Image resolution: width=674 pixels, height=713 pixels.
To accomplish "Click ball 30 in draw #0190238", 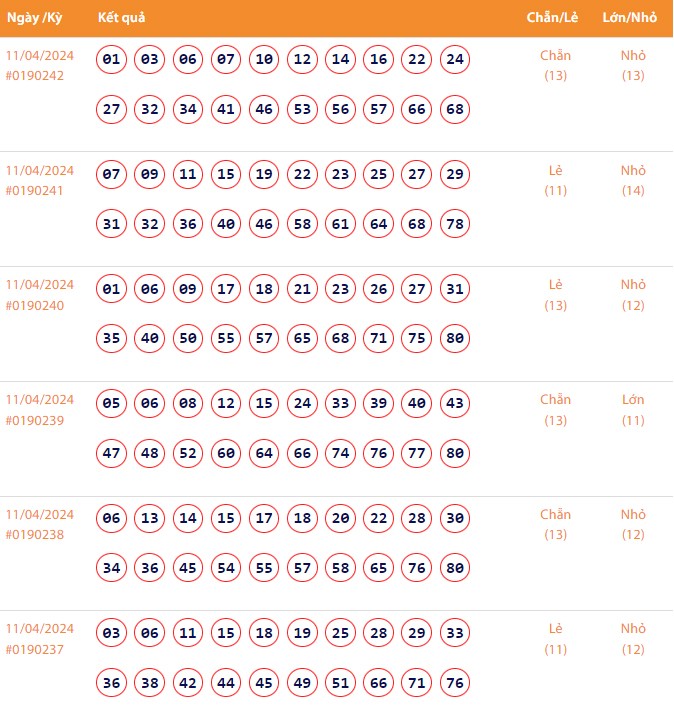I will click(455, 519).
